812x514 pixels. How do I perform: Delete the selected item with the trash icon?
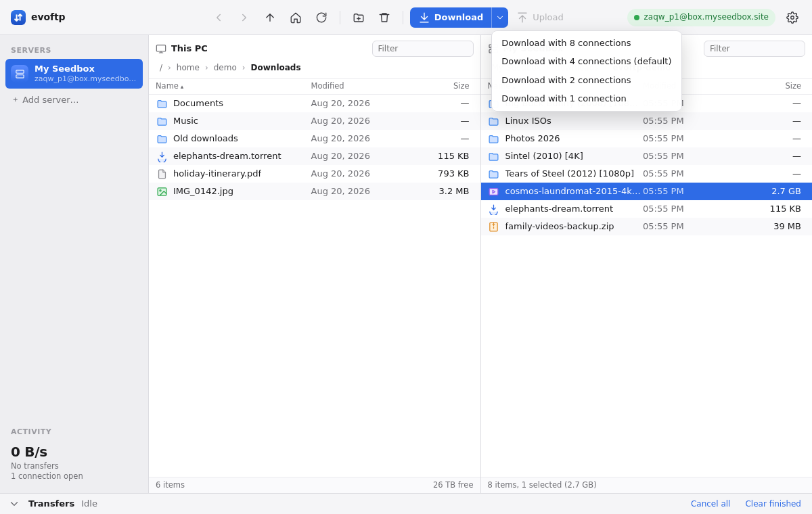point(384,18)
